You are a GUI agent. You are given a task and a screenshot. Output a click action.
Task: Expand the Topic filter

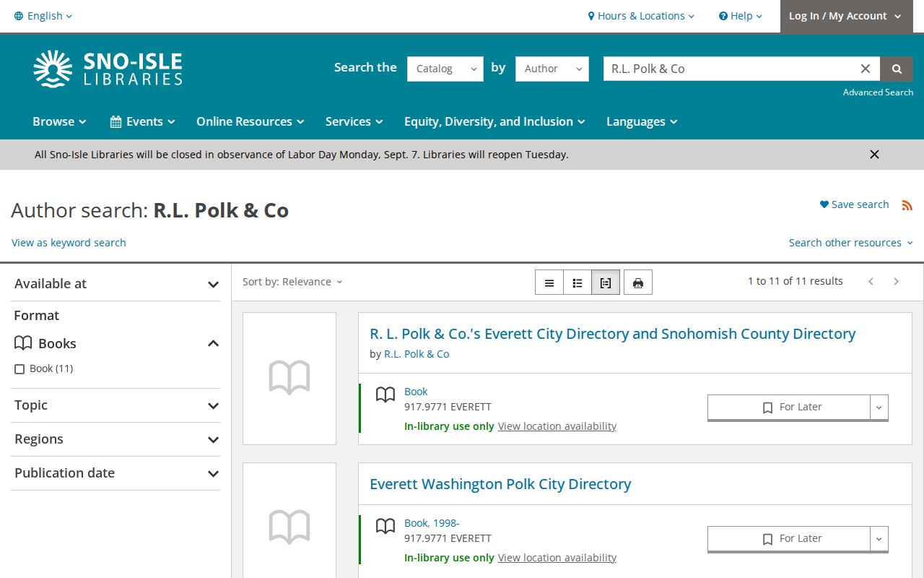click(115, 405)
